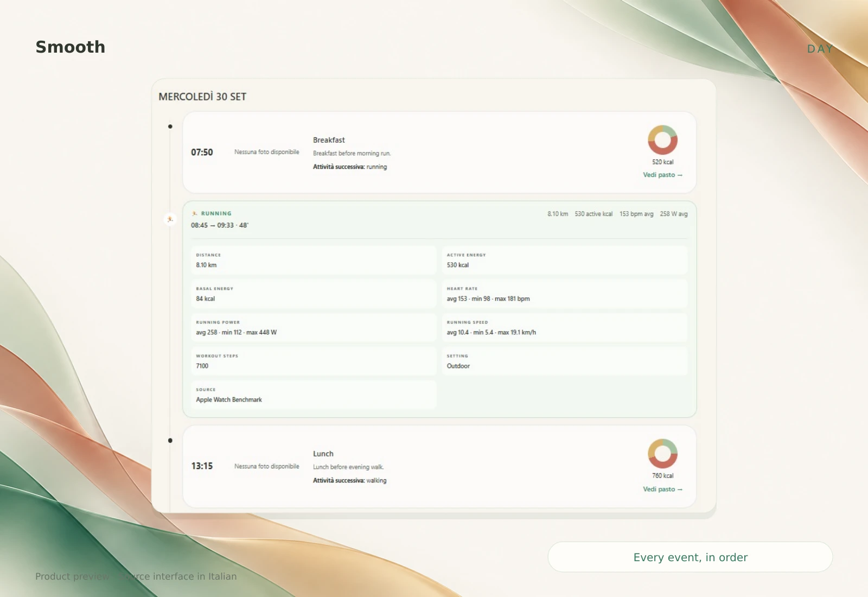Click the Lunch timeline dot

coord(170,441)
